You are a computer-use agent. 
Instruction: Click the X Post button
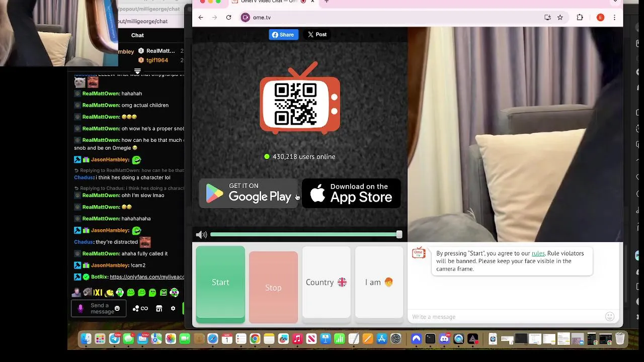(317, 35)
